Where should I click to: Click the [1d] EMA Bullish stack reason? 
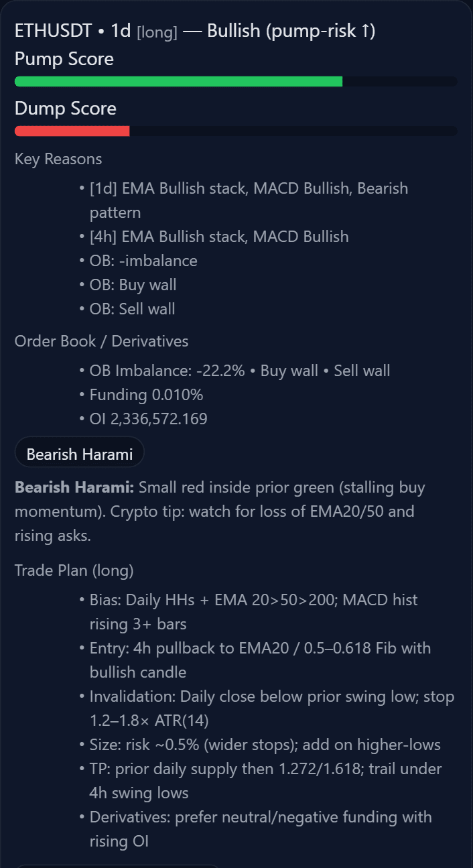coord(248,188)
